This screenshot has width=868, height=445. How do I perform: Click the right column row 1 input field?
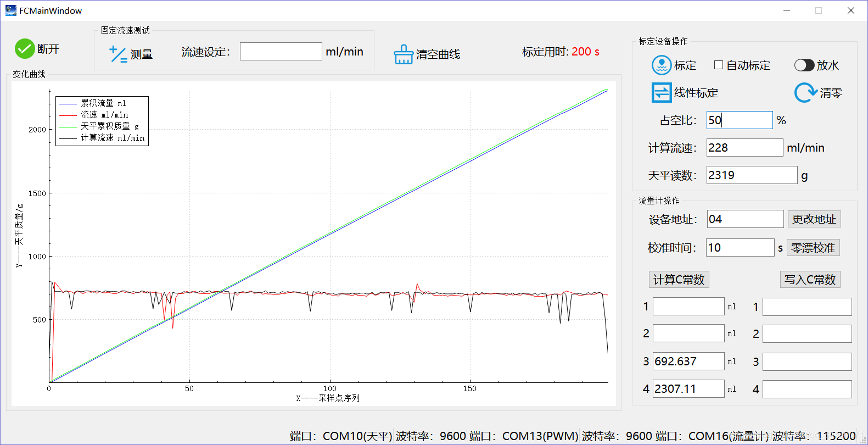click(807, 307)
